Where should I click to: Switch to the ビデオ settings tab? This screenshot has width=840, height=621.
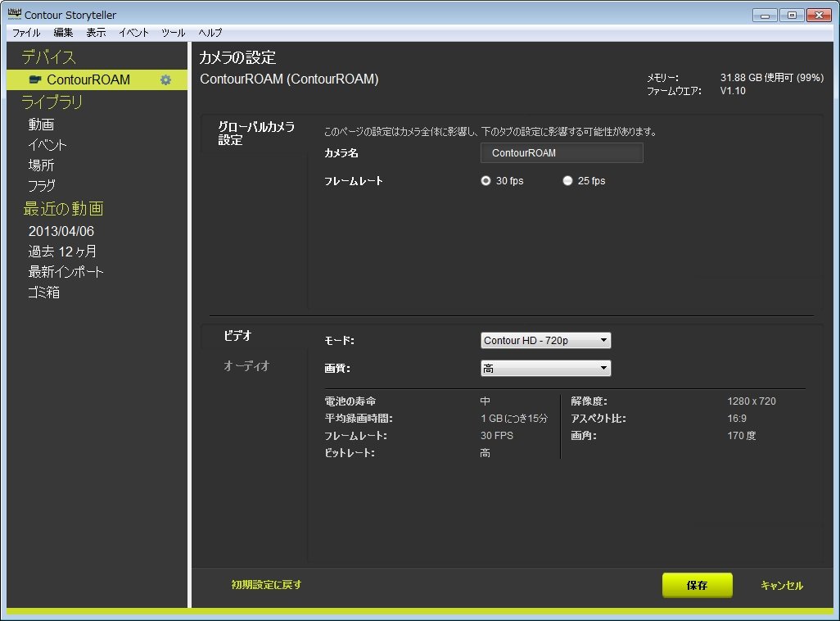237,336
